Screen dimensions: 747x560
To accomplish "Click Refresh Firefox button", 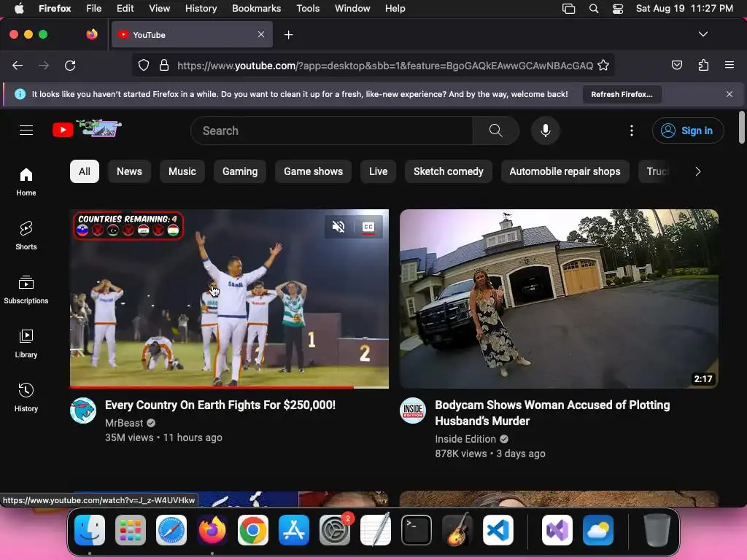I will [622, 94].
